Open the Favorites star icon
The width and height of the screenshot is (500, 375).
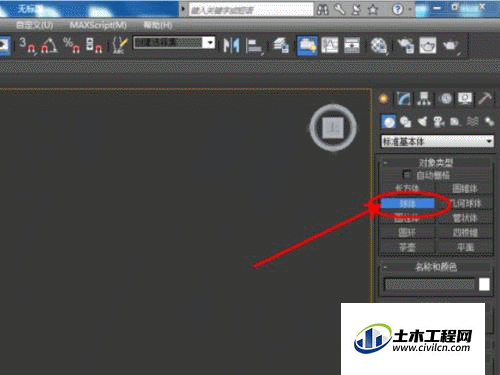point(373,9)
